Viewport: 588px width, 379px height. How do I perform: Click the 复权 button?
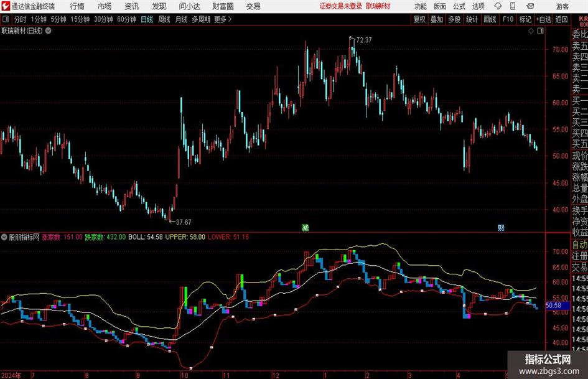tap(419, 19)
